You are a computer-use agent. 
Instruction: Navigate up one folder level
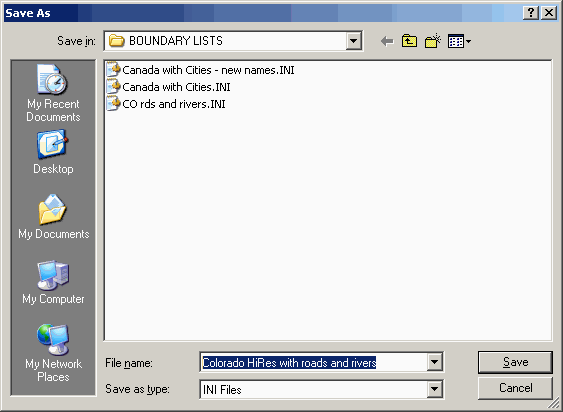(409, 41)
